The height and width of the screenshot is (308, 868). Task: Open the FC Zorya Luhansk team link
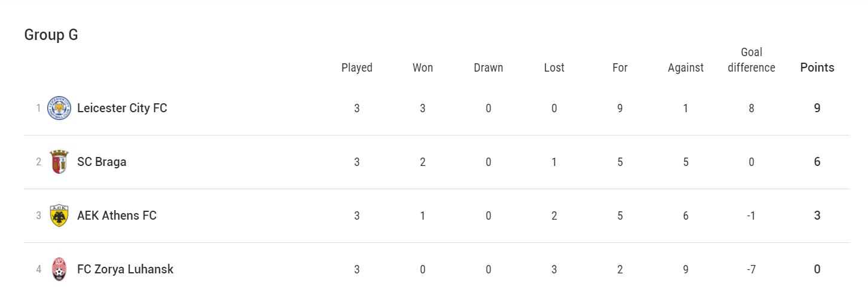pos(125,269)
